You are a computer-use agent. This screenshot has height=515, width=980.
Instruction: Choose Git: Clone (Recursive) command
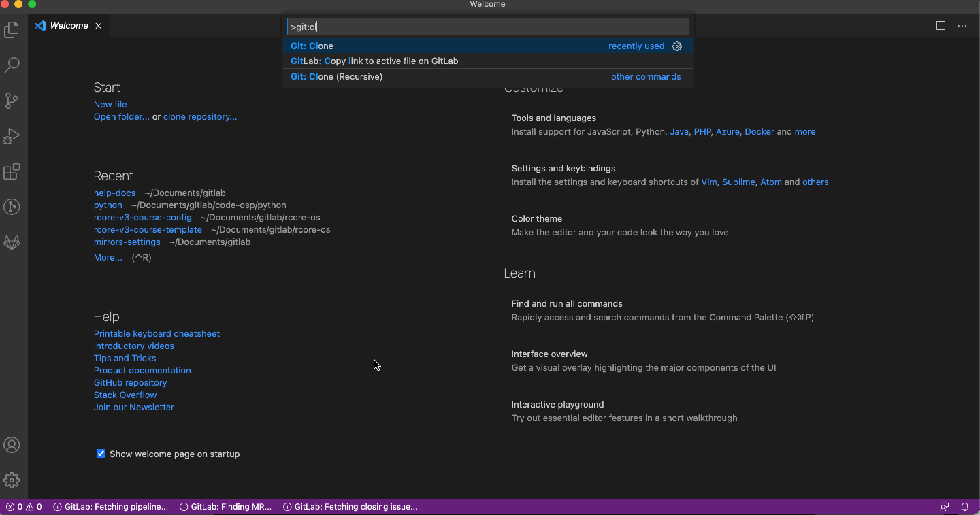488,77
